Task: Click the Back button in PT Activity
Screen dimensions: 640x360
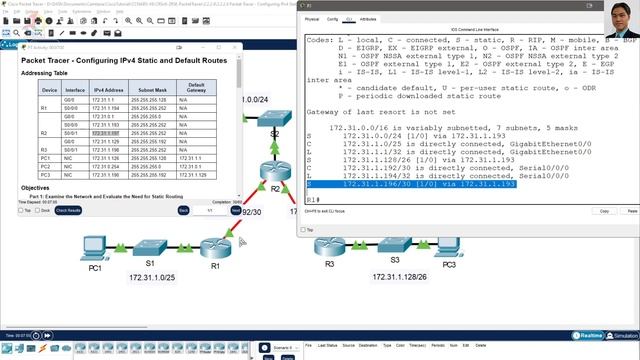Action: click(x=183, y=210)
